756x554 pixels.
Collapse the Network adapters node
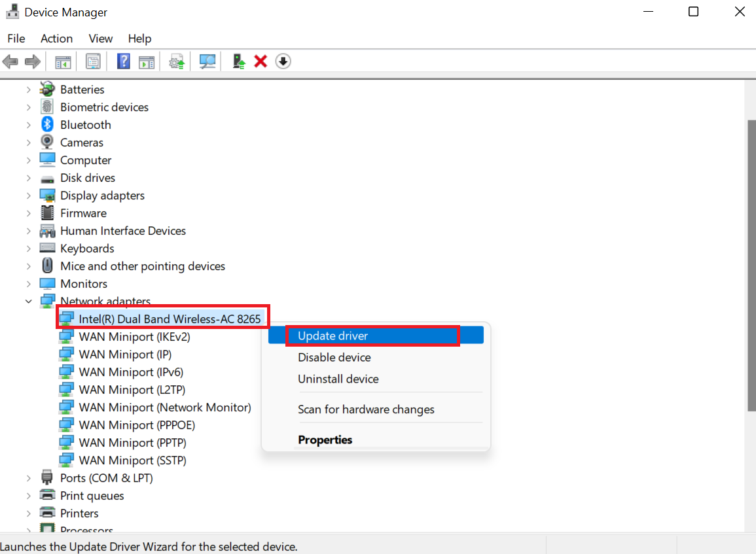click(28, 301)
